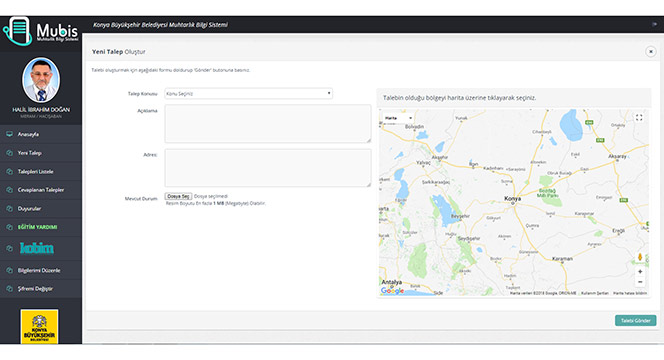The image size is (664, 360).
Task: Close the Yeni Talep panel
Action: (650, 52)
